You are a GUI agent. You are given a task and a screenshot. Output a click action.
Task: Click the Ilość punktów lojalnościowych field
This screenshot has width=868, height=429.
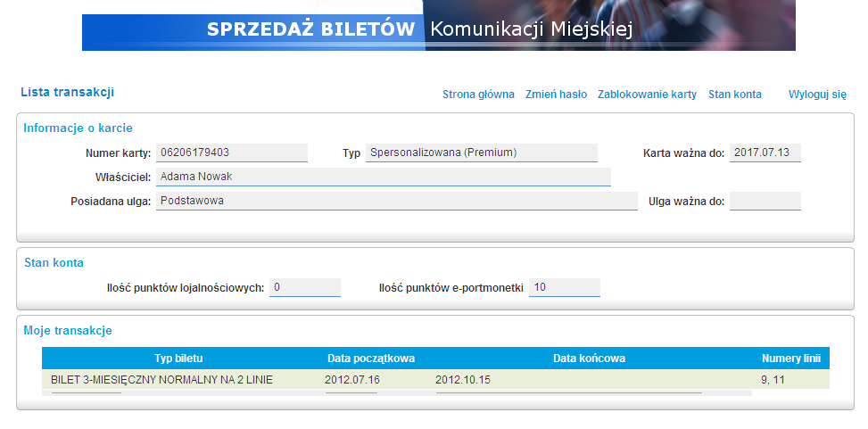click(304, 287)
